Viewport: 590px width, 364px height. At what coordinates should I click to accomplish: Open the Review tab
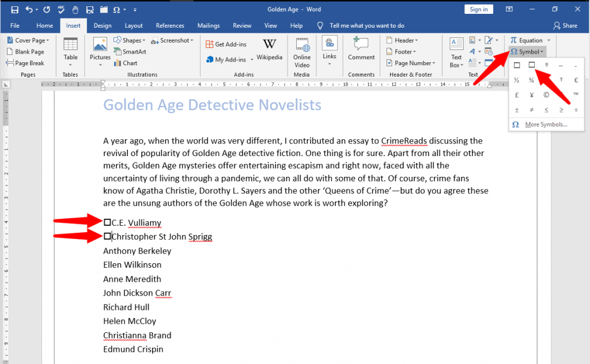[242, 25]
